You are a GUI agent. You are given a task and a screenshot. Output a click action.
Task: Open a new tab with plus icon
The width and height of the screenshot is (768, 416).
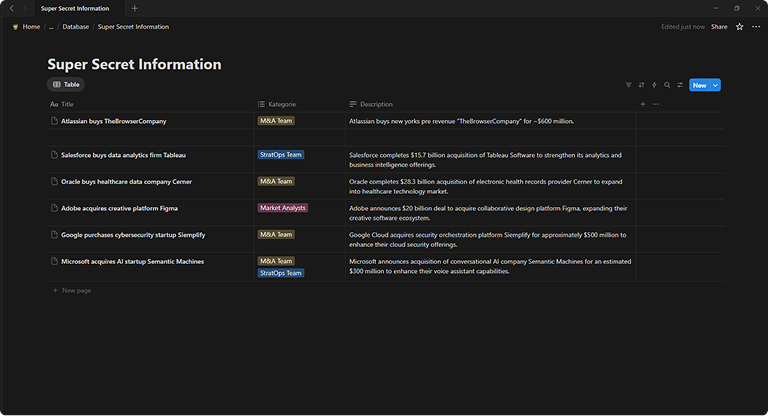[x=134, y=8]
